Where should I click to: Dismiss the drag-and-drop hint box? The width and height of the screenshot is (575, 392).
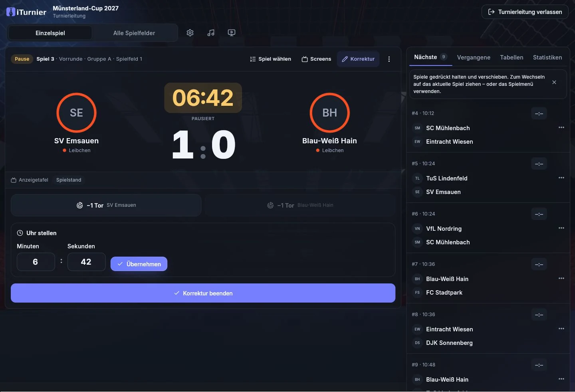click(554, 82)
